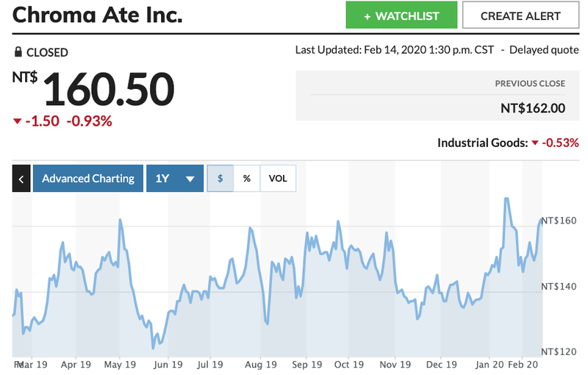Select the -1.50 change value
This screenshot has width=588, height=375.
click(x=42, y=121)
